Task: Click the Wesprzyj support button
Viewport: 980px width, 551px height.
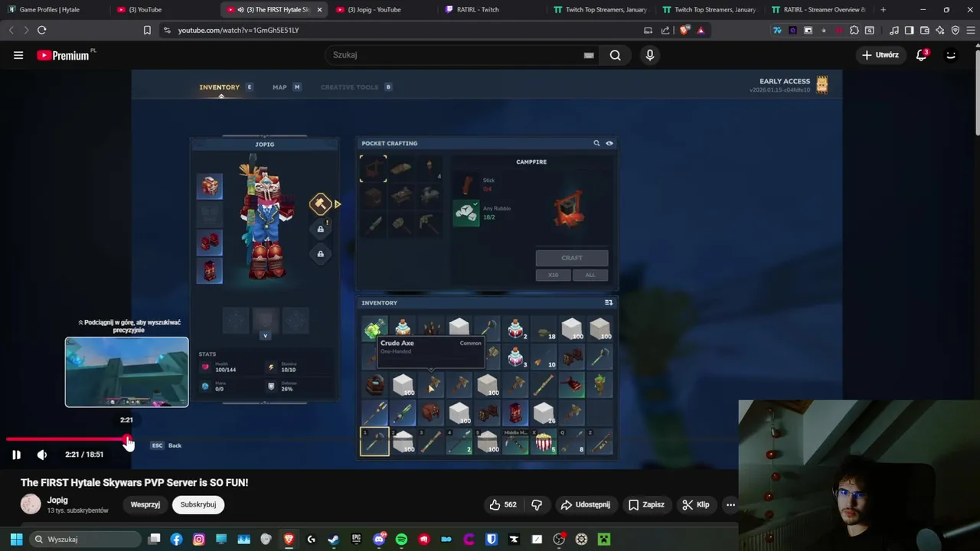Action: (145, 505)
